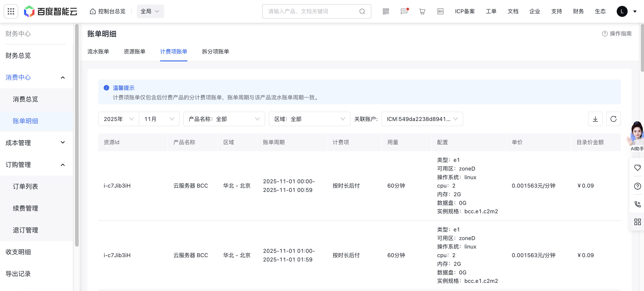This screenshot has height=291, width=644.
Task: Open the product grid menu icon
Action: (x=11, y=11)
